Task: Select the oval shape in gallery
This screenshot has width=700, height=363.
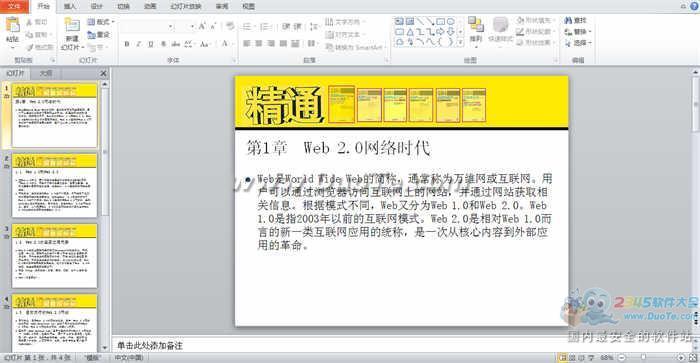Action: (x=451, y=21)
